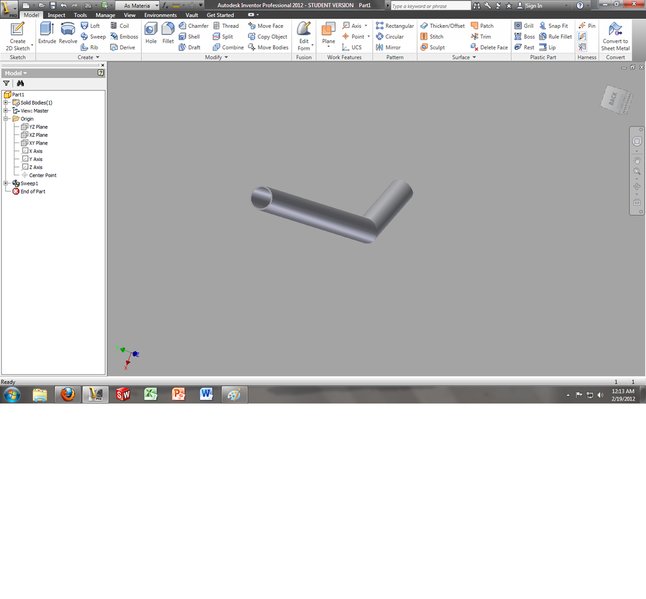Open the Edit Form fusion tool
The image size is (646, 599).
tap(304, 36)
